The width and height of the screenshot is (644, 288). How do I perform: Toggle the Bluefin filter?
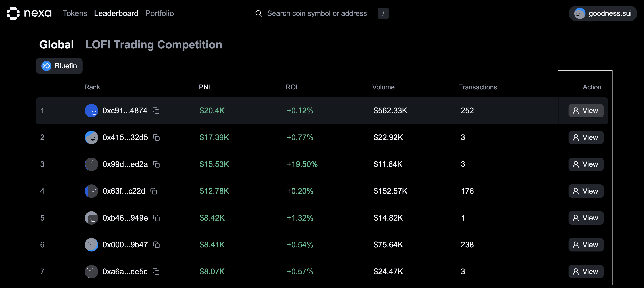tap(59, 66)
